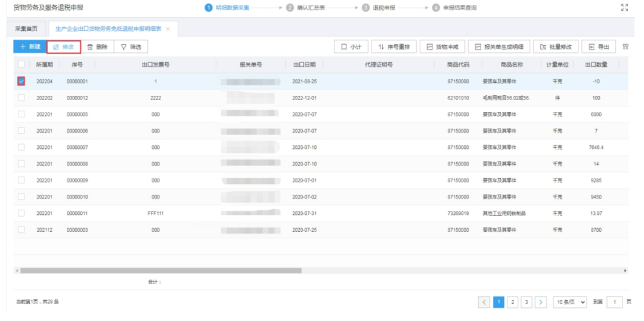644x321 pixels.
Task: Click the 出口日期 column header
Action: (x=304, y=64)
